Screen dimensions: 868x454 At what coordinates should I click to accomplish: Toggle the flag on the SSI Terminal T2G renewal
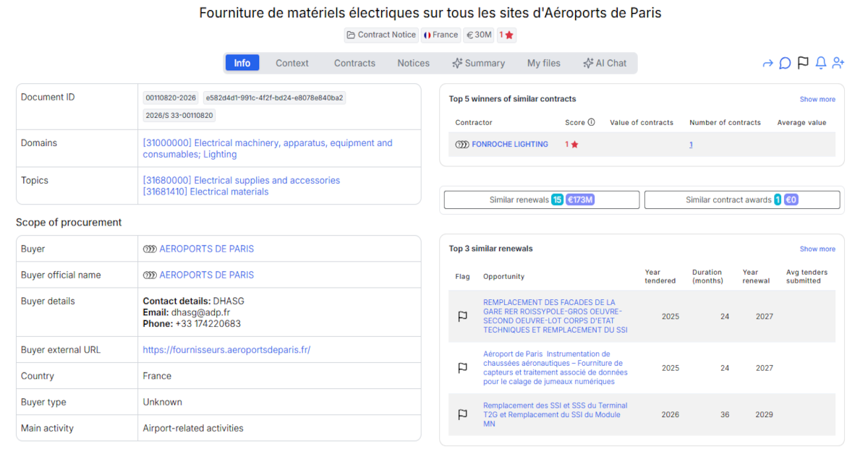462,414
